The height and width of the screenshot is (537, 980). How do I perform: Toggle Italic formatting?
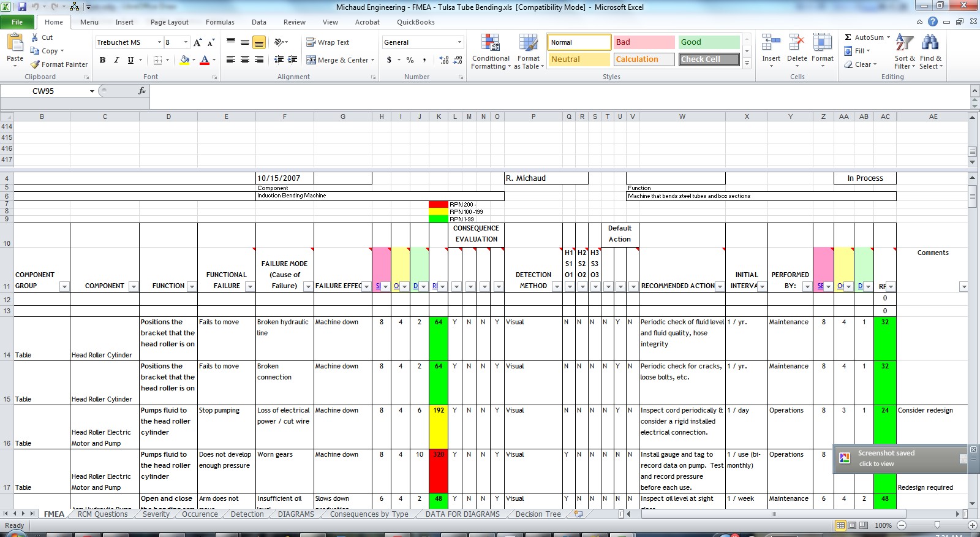[x=116, y=60]
